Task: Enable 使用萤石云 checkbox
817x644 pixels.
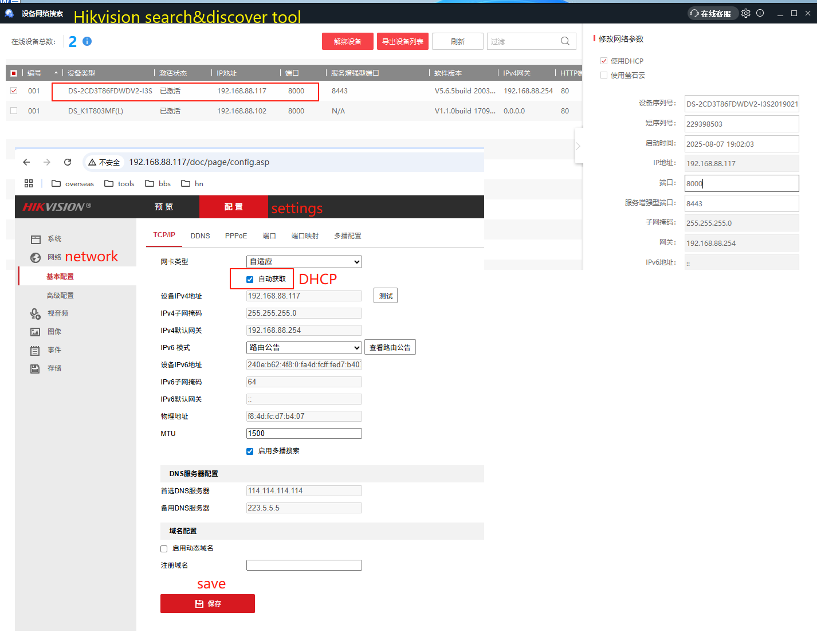Action: point(603,75)
